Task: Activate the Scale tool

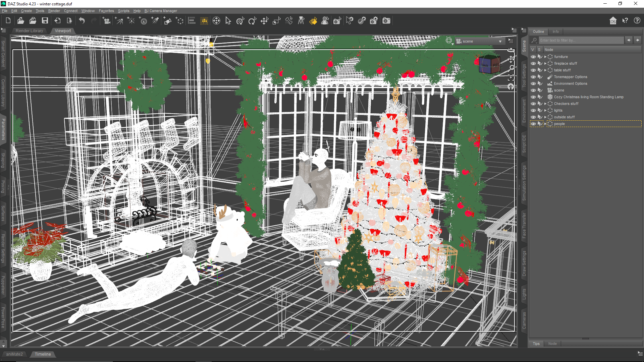Action: click(x=277, y=21)
